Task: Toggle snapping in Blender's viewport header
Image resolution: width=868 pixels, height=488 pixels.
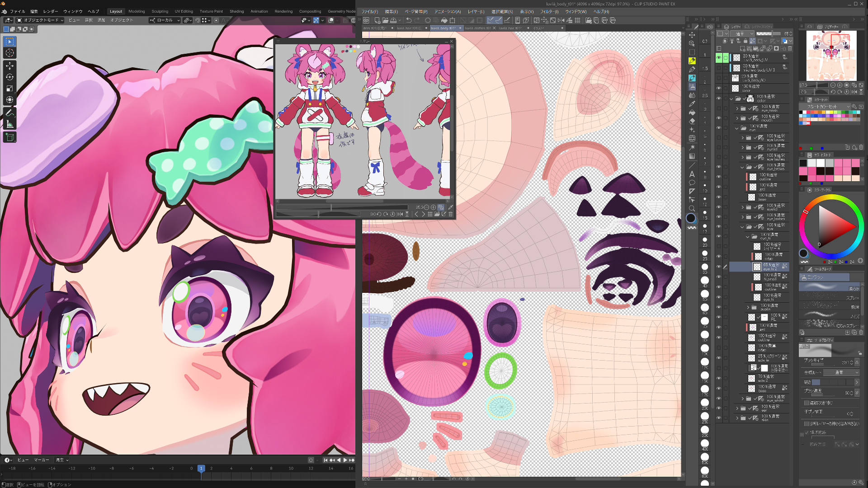Action: [198, 20]
